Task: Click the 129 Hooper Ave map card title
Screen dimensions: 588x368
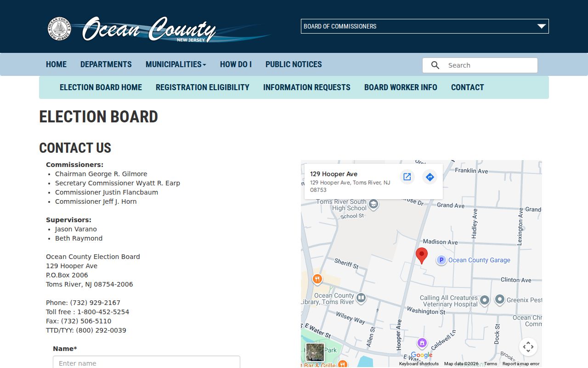Action: [x=334, y=174]
